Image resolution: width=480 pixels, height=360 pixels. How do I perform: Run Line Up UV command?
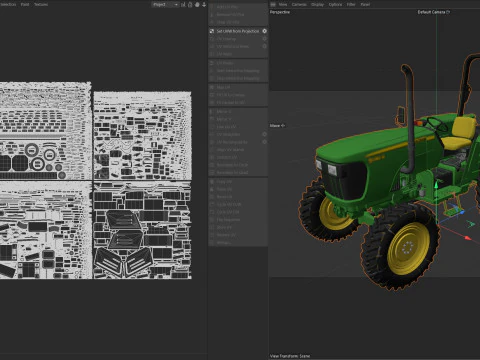[x=238, y=127]
